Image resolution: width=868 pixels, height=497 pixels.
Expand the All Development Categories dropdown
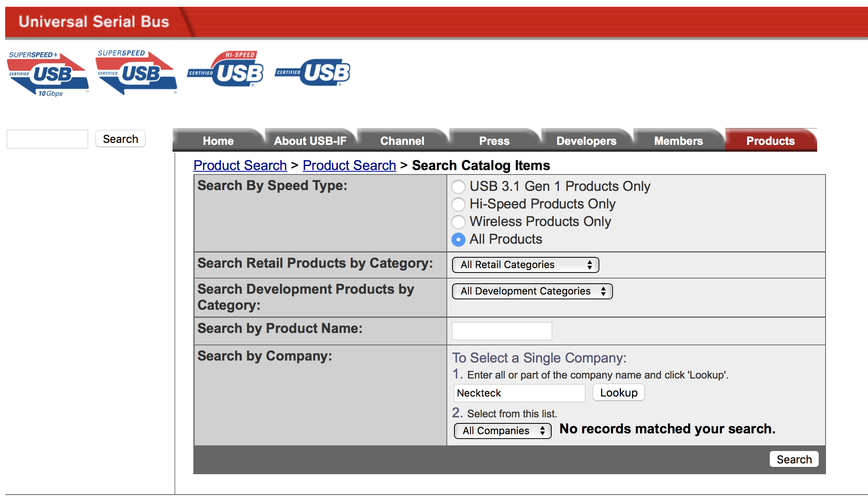pyautogui.click(x=532, y=291)
